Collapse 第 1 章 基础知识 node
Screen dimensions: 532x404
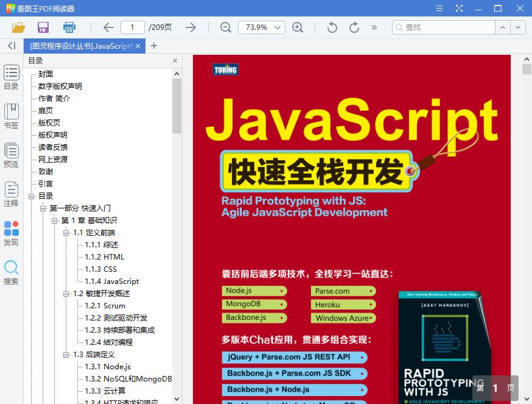(x=55, y=221)
